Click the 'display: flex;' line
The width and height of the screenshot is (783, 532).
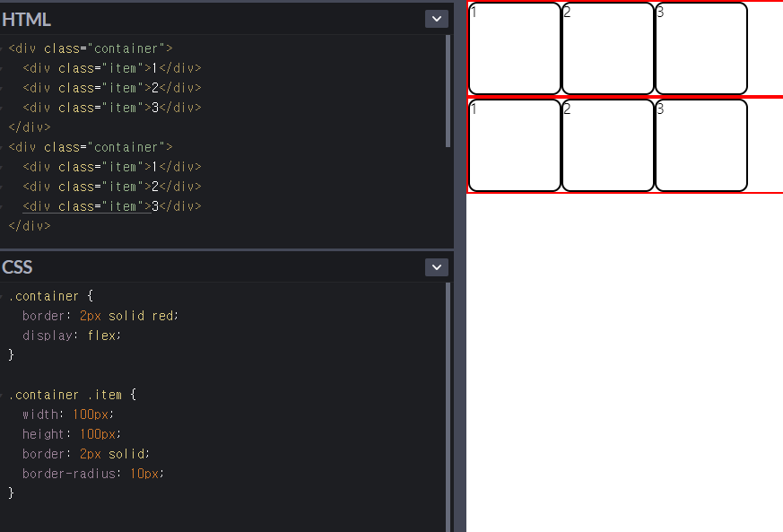72,336
